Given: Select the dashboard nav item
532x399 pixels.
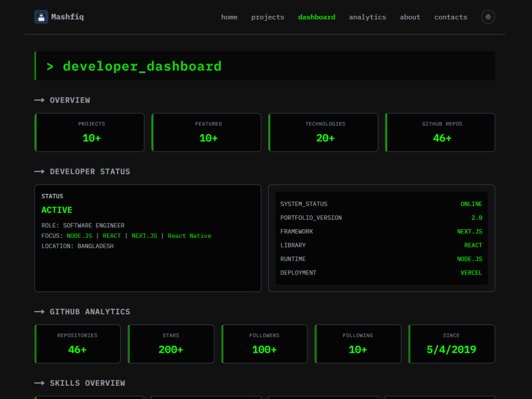Looking at the screenshot, I should (x=317, y=17).
